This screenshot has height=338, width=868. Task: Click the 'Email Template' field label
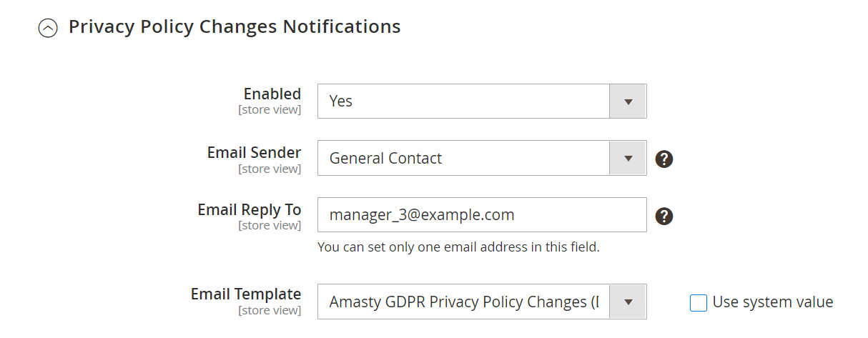click(245, 294)
